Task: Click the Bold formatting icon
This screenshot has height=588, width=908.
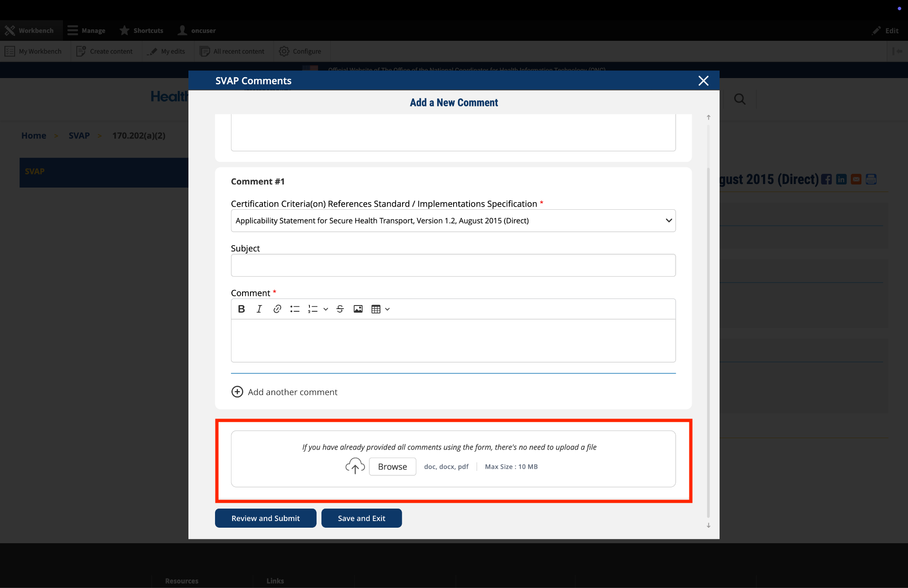Action: click(x=241, y=309)
